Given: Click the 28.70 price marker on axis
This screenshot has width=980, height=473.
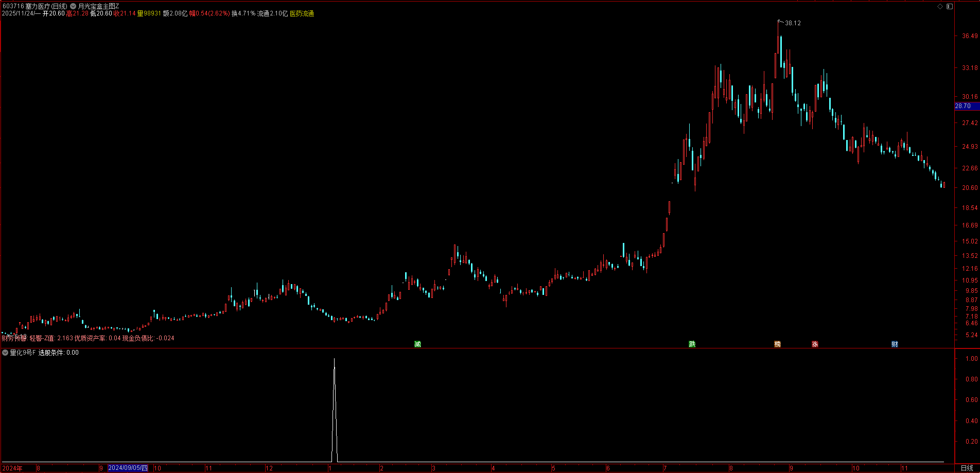Looking at the screenshot, I should 963,106.
